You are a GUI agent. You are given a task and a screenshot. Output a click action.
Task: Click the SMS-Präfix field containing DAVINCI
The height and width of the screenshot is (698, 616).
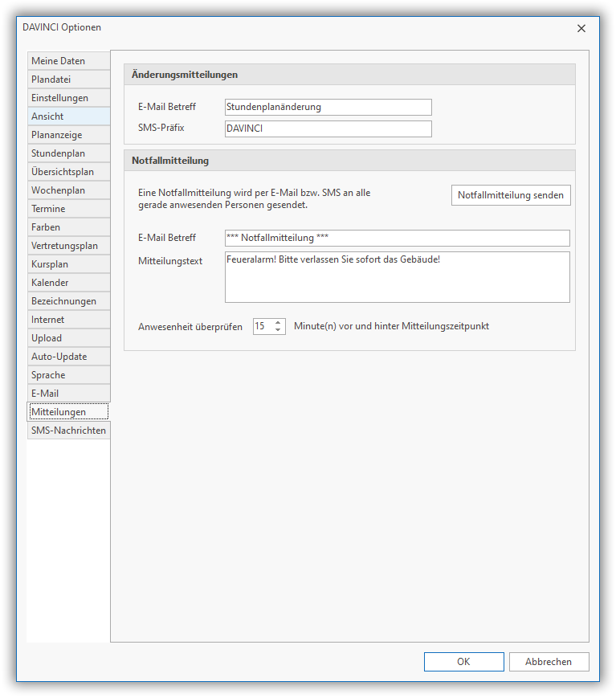tap(328, 129)
